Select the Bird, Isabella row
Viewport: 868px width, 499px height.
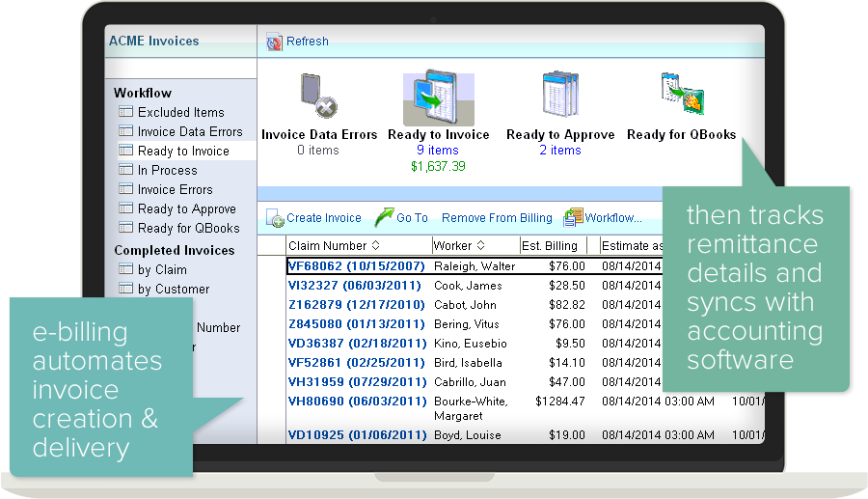coord(467,363)
